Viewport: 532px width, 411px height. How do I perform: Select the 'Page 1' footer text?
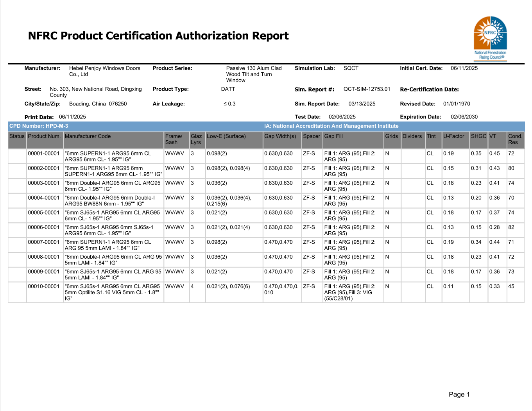tap(459, 395)
